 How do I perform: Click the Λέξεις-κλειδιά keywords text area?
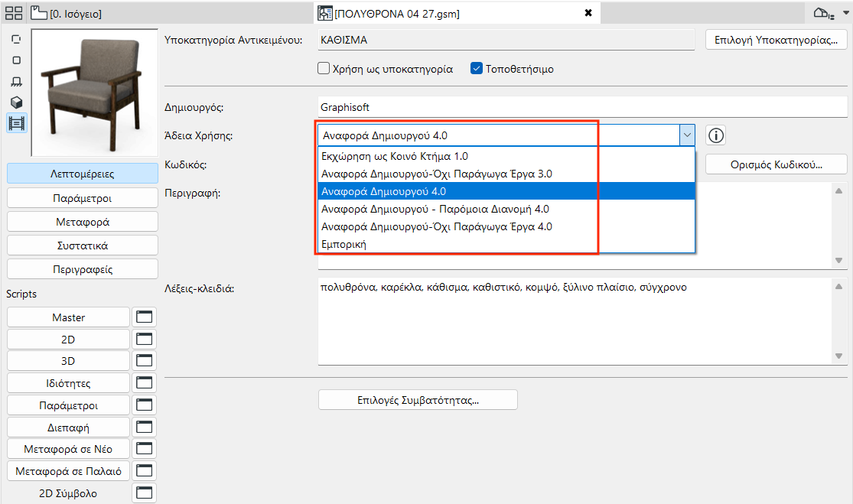point(575,321)
